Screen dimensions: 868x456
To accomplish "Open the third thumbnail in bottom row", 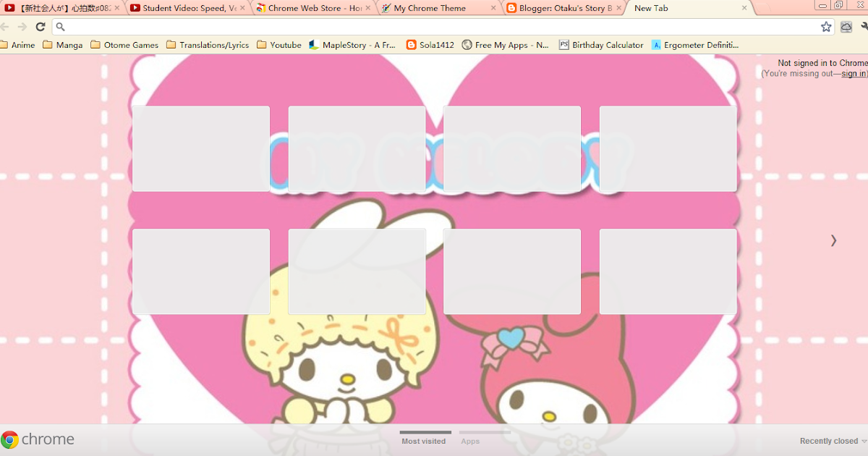I will (512, 271).
